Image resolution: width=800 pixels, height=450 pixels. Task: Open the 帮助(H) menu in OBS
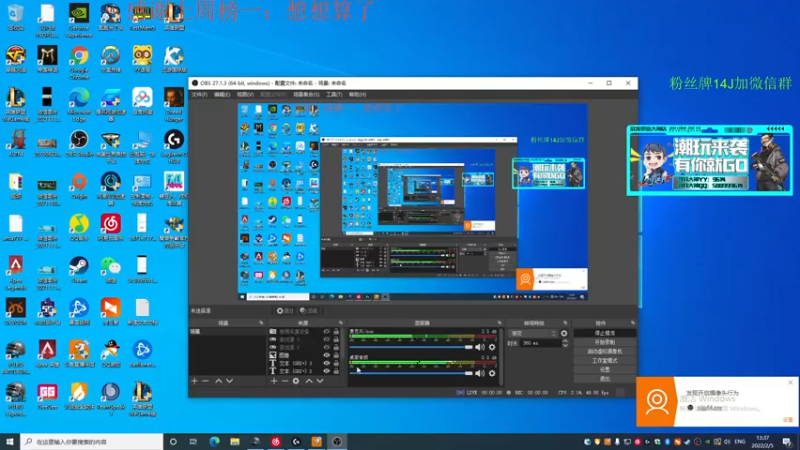[357, 95]
